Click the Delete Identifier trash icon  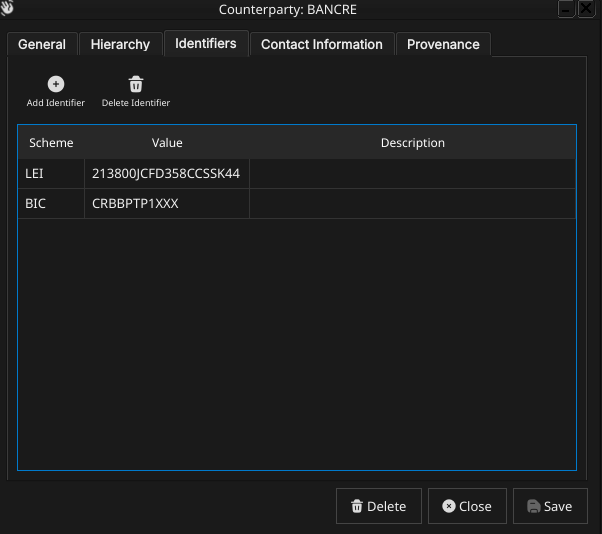[136, 84]
